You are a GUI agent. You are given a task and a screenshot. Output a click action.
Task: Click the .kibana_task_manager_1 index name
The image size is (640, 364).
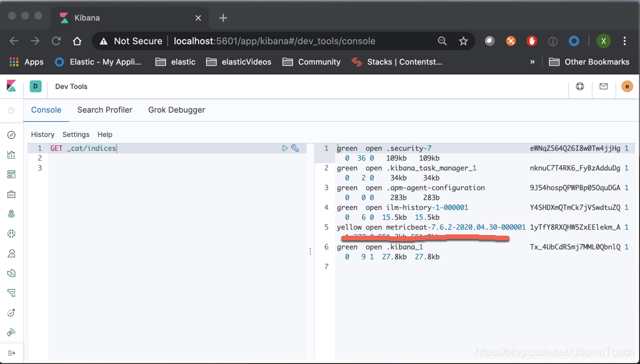click(x=431, y=168)
